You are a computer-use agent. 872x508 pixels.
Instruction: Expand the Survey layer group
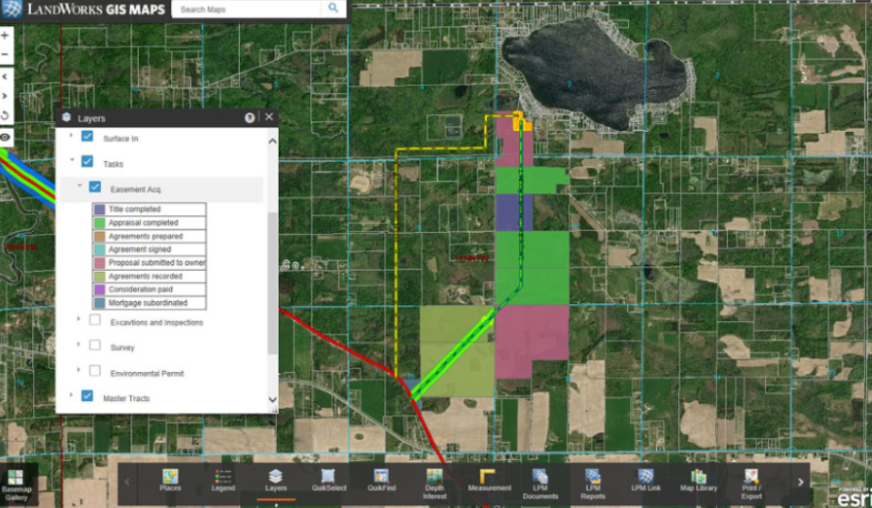pyautogui.click(x=78, y=344)
